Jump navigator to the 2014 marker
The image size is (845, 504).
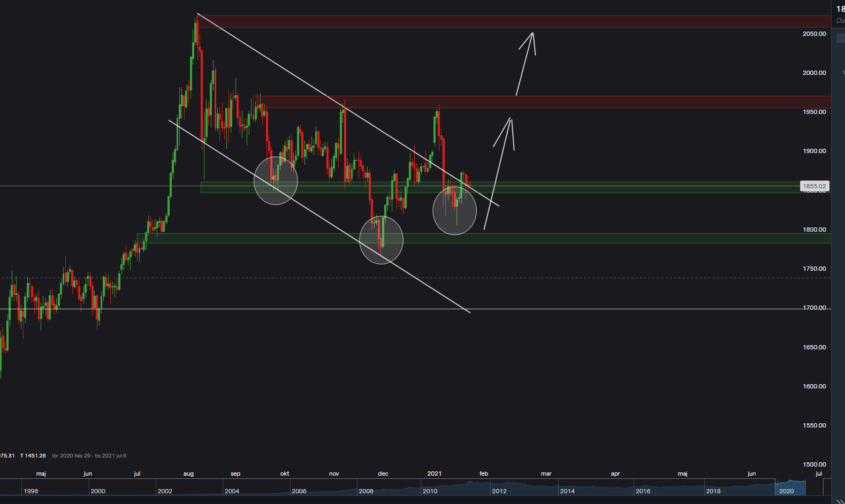[x=567, y=491]
